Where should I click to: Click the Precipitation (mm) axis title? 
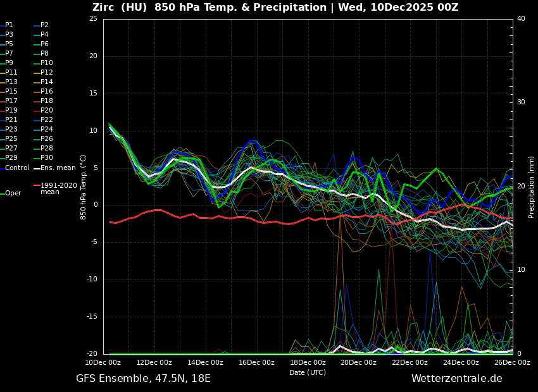532,187
